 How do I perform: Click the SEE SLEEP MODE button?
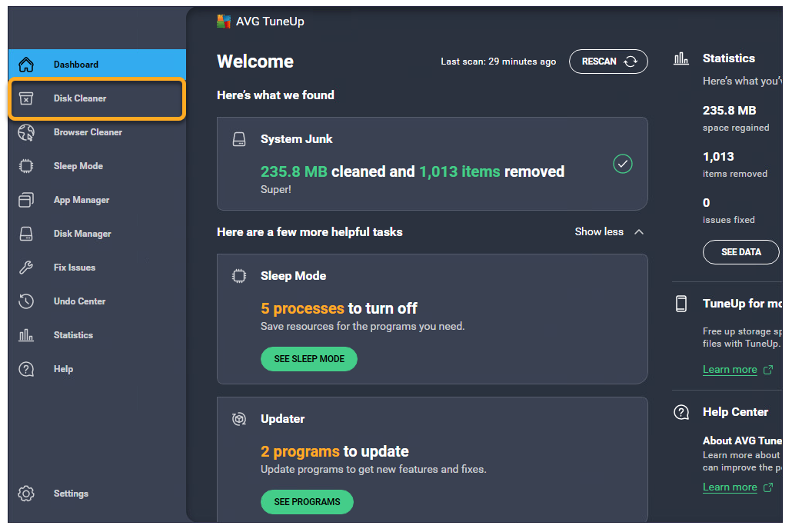[309, 359]
